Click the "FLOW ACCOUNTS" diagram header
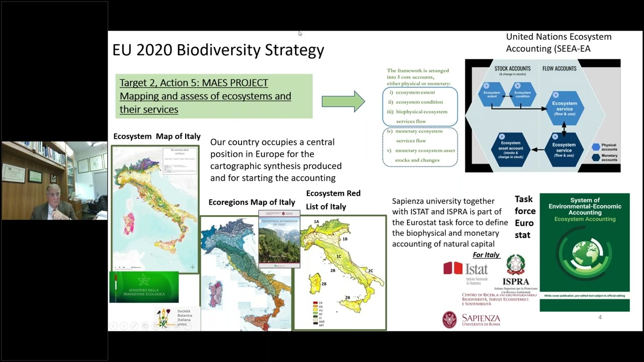644x362 pixels. [559, 68]
